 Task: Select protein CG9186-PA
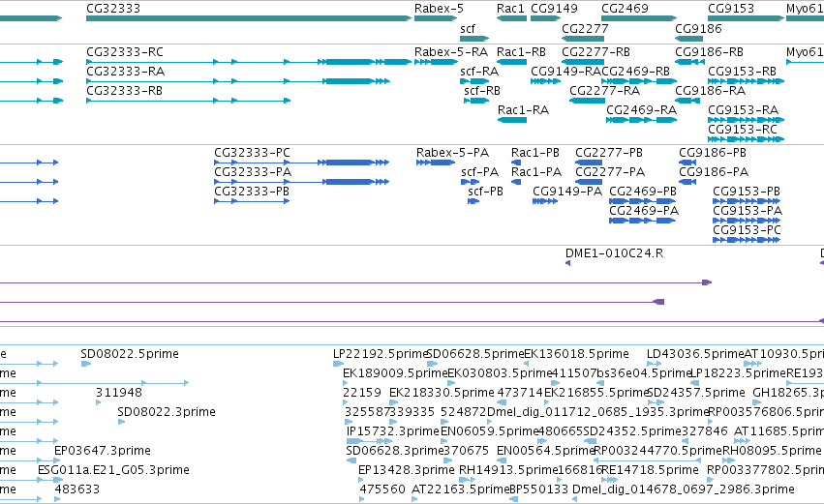[x=713, y=171]
